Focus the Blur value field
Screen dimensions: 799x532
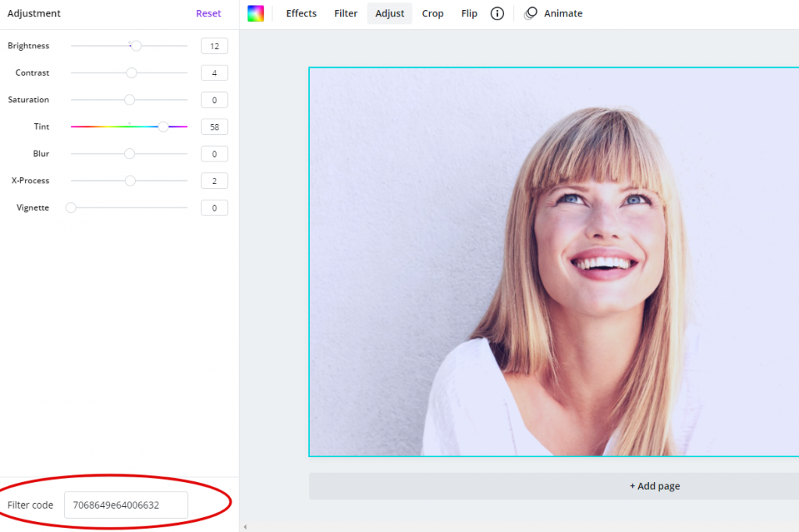coord(214,154)
